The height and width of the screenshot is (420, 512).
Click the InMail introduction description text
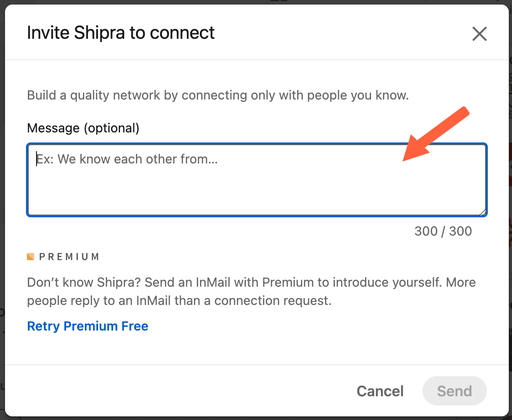[x=251, y=291]
